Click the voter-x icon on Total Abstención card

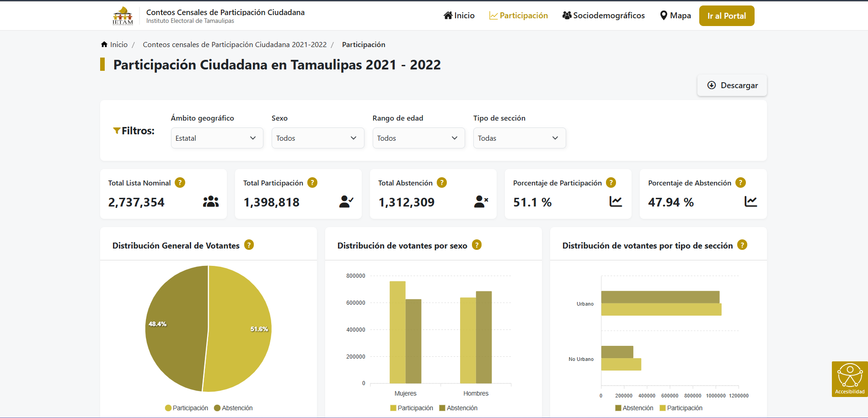pyautogui.click(x=481, y=201)
